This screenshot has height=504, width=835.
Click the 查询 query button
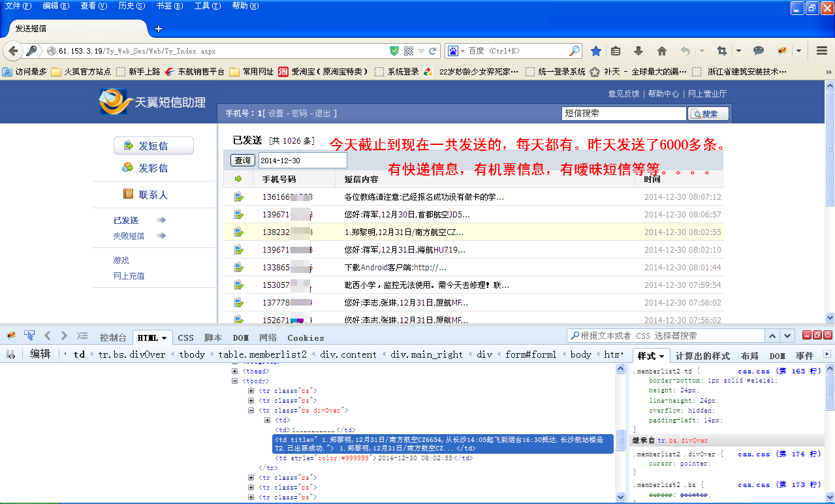243,161
